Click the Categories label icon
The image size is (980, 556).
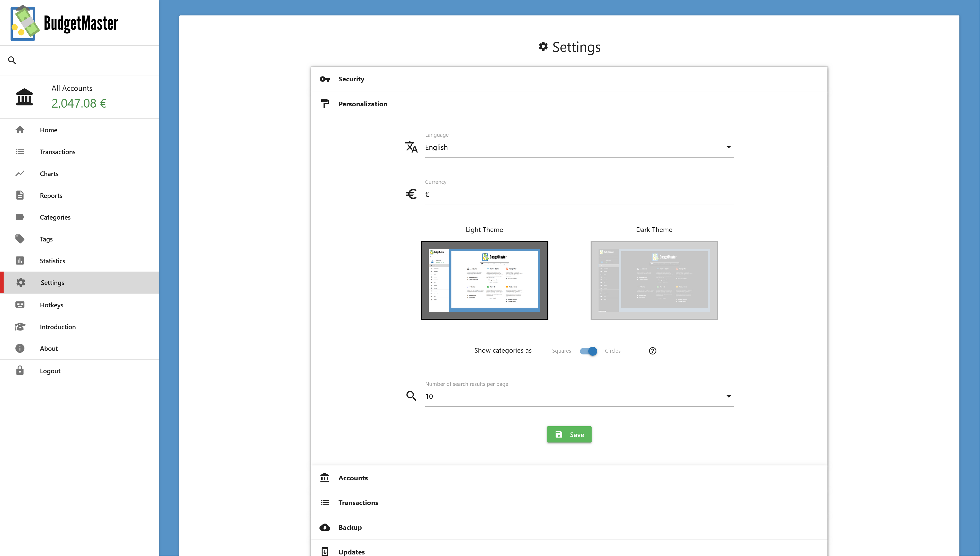pyautogui.click(x=20, y=217)
